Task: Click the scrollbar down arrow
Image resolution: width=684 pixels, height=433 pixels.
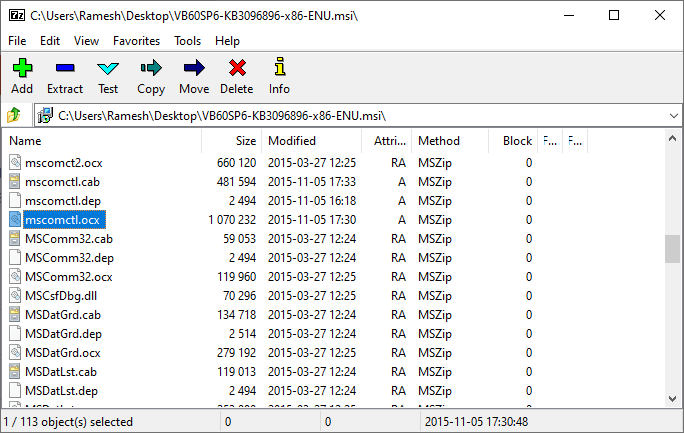Action: 672,399
